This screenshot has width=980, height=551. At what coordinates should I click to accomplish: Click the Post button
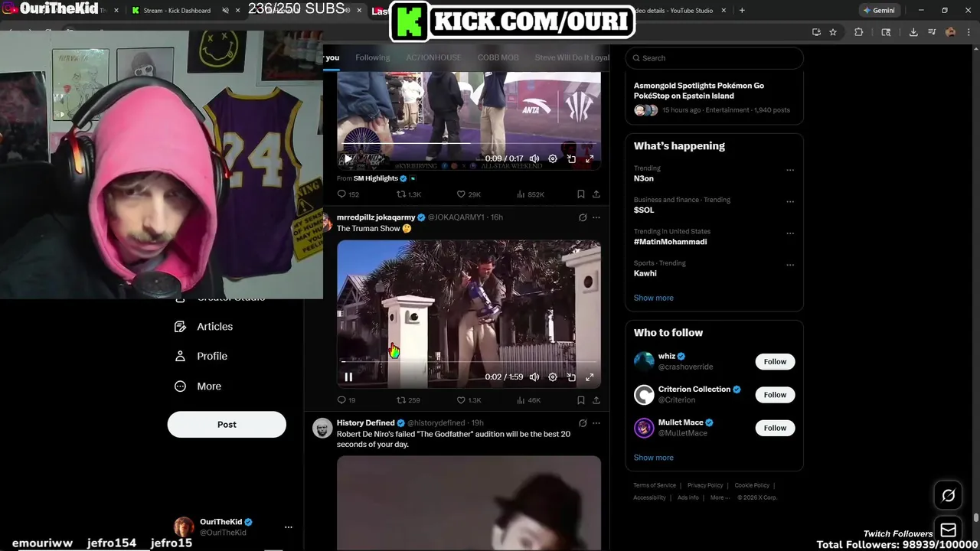click(x=227, y=425)
